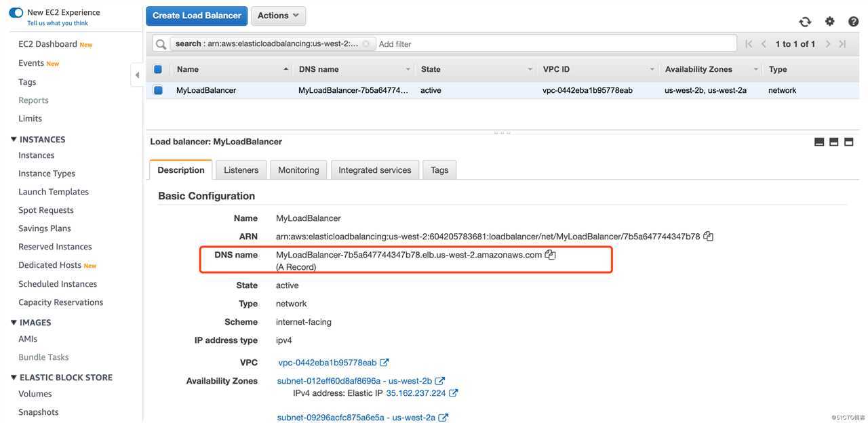Viewport: 868px width, 423px height.
Task: Open the settings gear icon
Action: [829, 21]
